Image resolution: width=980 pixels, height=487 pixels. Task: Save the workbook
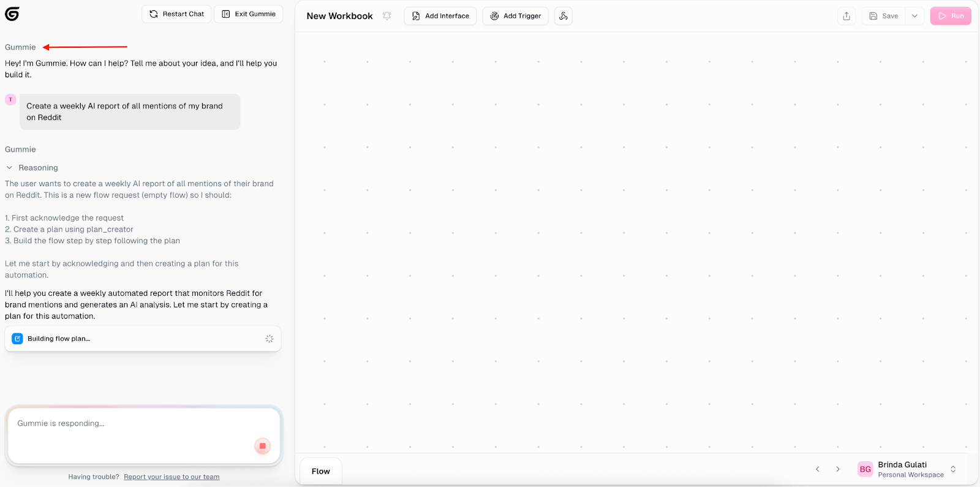point(884,16)
